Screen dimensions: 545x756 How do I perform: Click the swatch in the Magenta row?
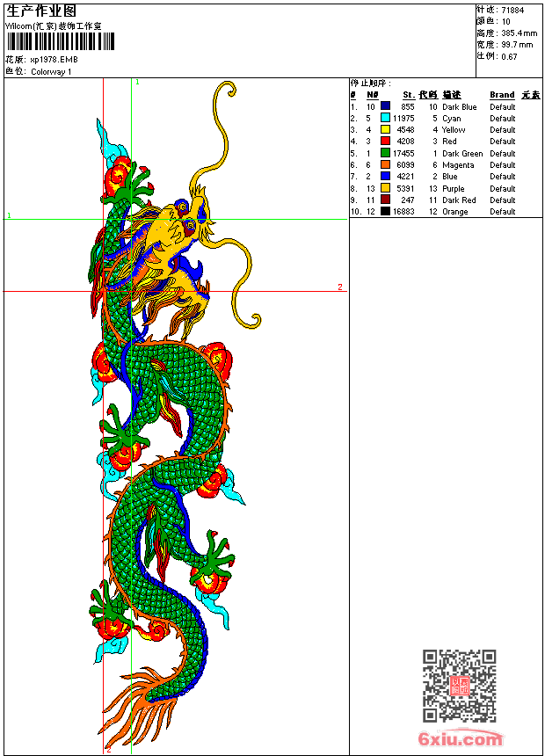[385, 164]
